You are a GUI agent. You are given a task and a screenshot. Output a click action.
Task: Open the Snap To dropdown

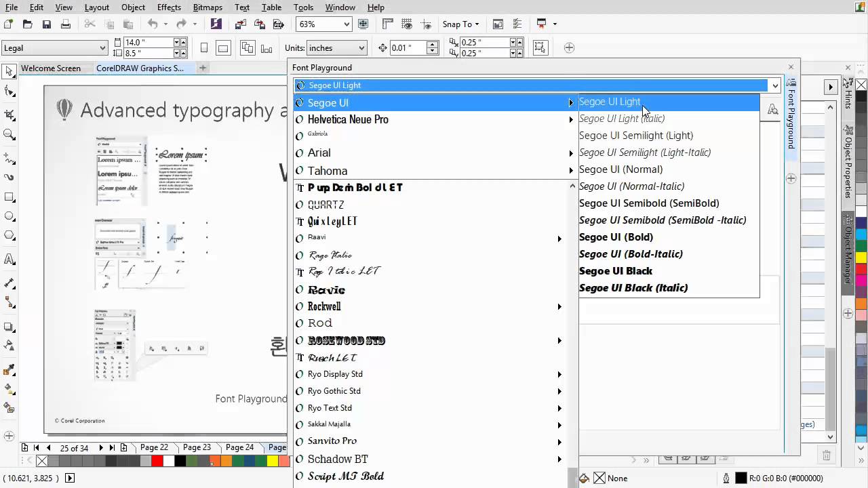point(461,24)
